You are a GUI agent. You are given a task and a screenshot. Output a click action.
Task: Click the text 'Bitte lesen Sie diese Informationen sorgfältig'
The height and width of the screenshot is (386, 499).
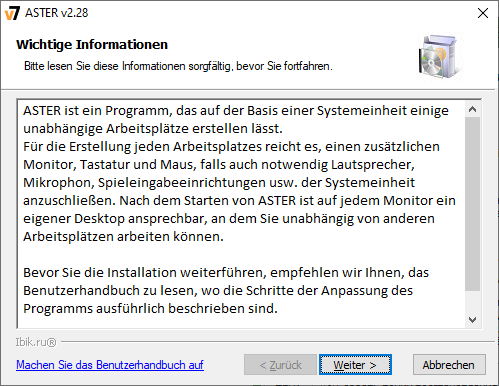(127, 66)
